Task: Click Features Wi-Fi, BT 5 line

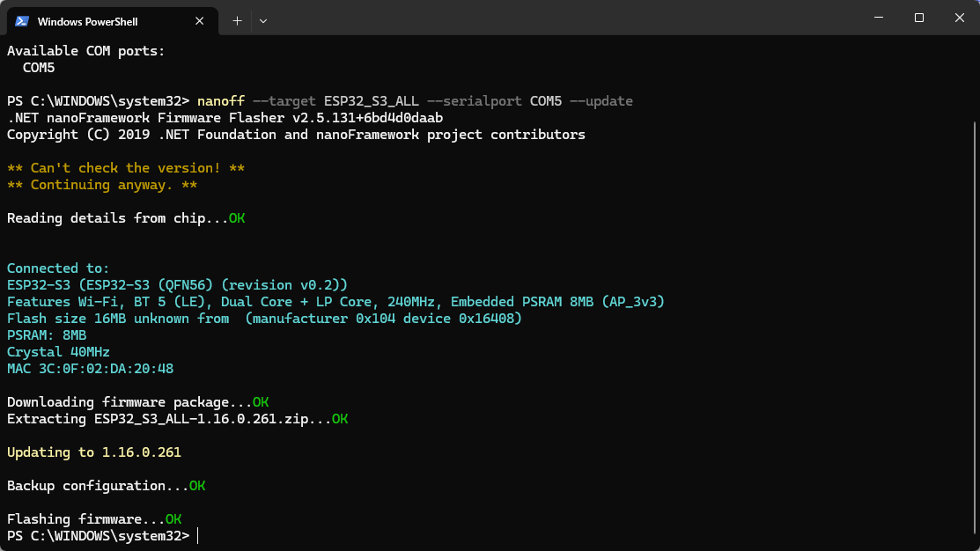Action: click(335, 302)
